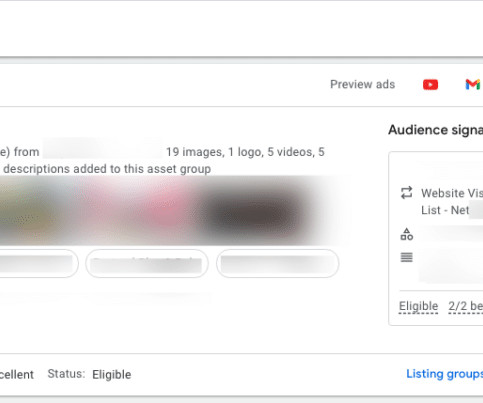This screenshot has height=403, width=483.
Task: Open the YouTube ad preview icon
Action: point(430,85)
